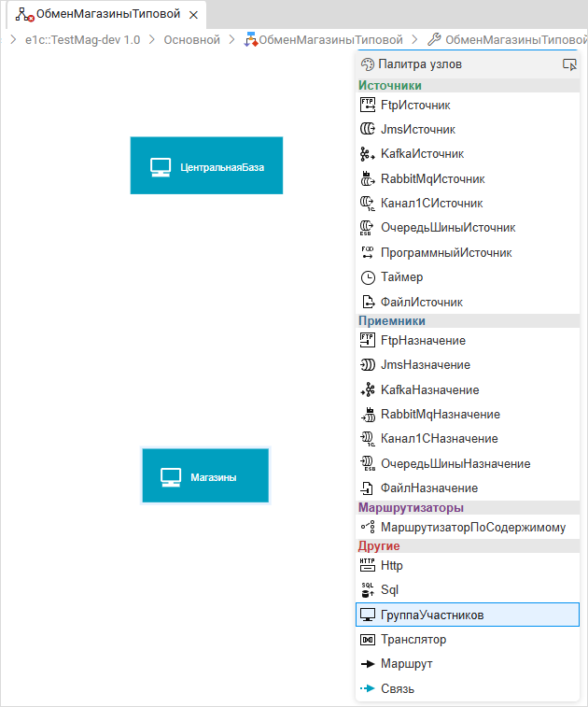Select the Магазины node on canvas
This screenshot has height=707, width=588.
(x=205, y=476)
